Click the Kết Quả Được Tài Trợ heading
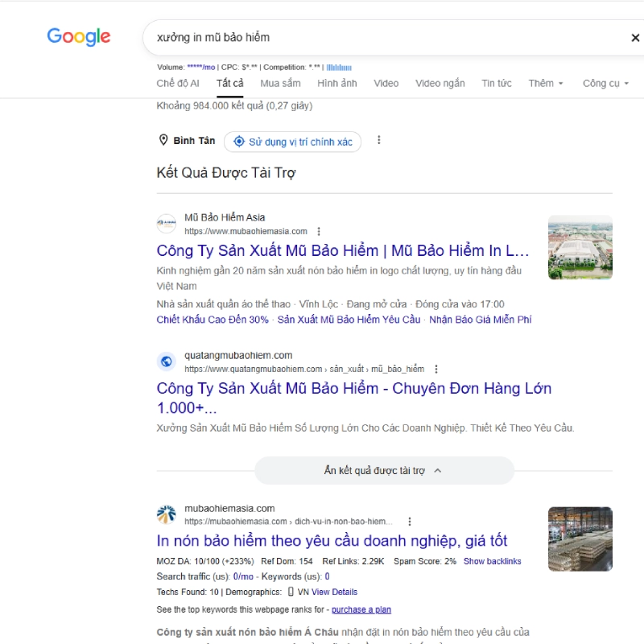 pyautogui.click(x=226, y=173)
